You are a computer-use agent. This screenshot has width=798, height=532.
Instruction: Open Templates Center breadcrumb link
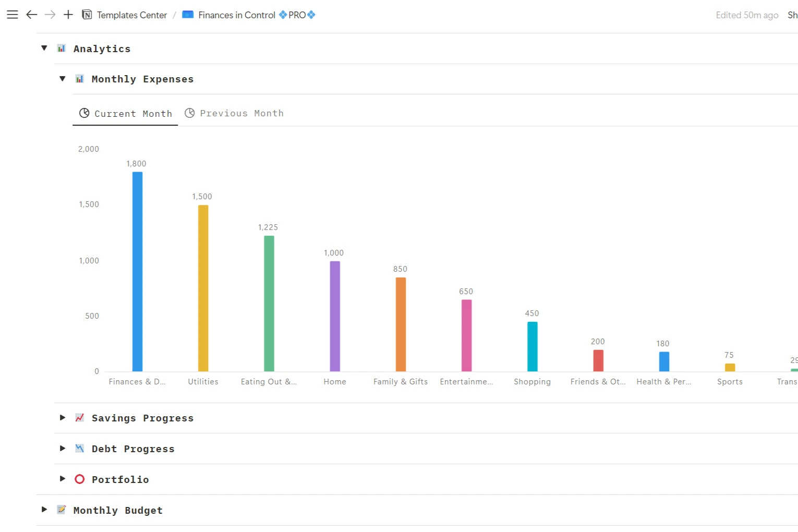(131, 15)
